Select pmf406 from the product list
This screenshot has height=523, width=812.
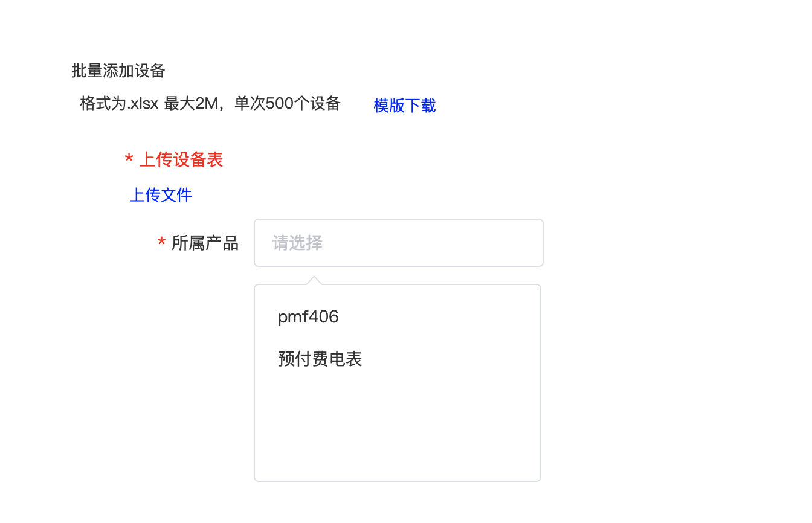[x=308, y=317]
